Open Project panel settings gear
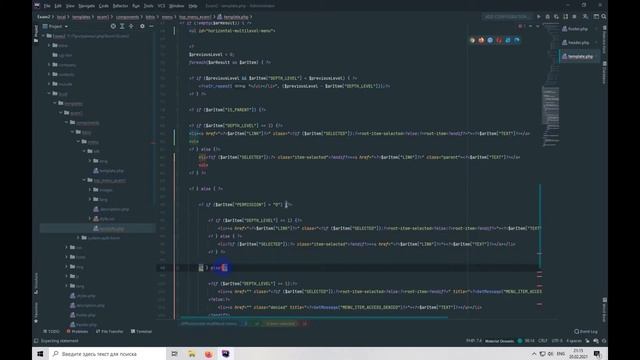 142,26
